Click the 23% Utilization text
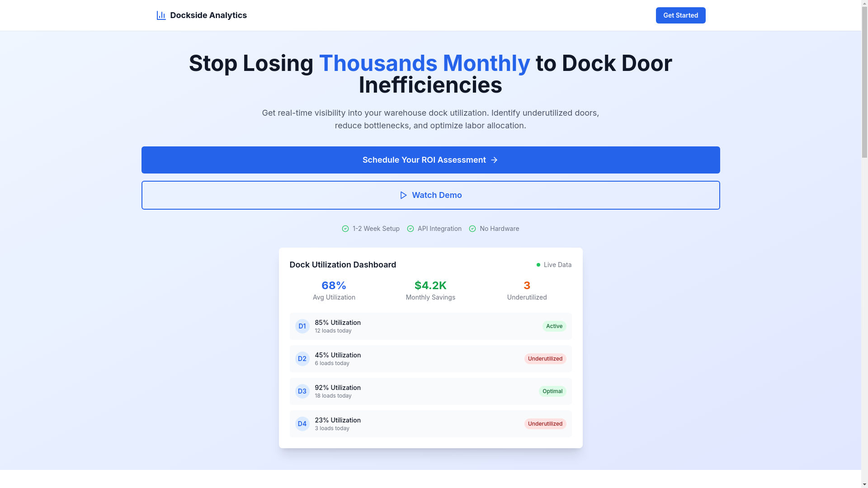 pyautogui.click(x=338, y=420)
